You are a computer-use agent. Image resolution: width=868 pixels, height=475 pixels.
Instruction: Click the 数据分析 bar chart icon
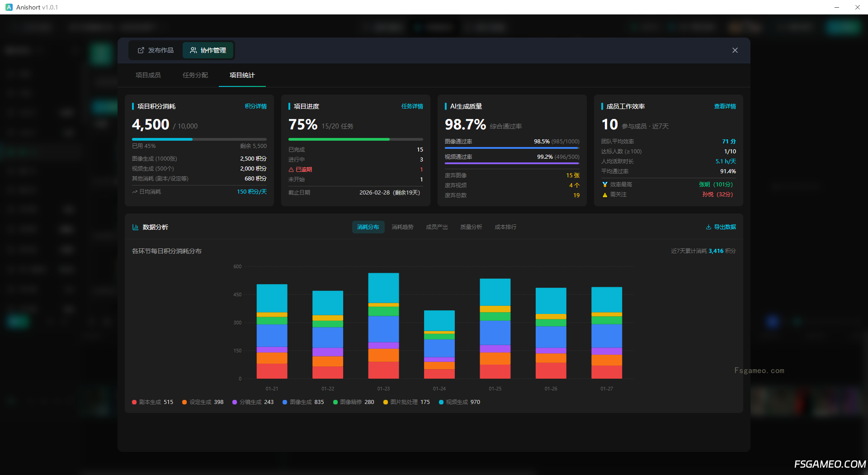pyautogui.click(x=135, y=227)
